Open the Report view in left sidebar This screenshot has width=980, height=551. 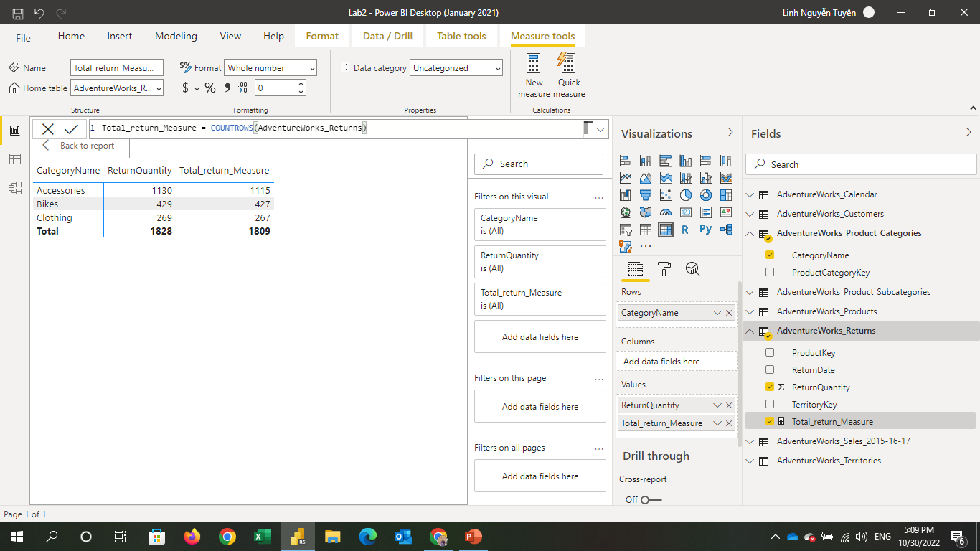[x=14, y=130]
